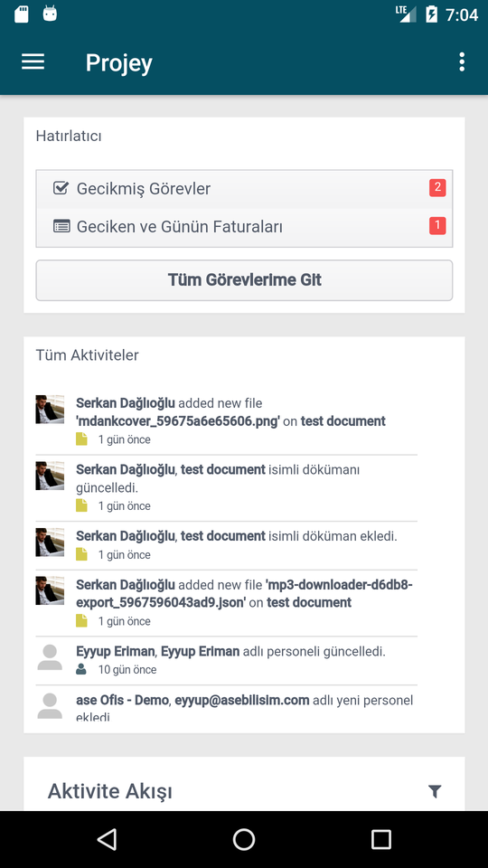
Task: Tap the Android back navigation button
Action: click(107, 839)
